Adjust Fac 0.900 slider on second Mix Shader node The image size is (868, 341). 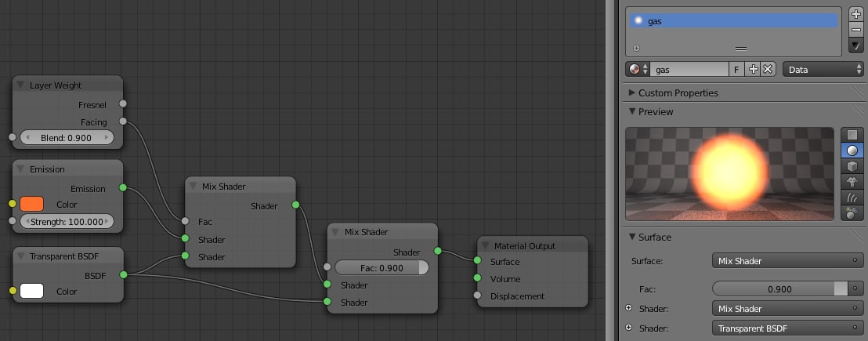(382, 268)
